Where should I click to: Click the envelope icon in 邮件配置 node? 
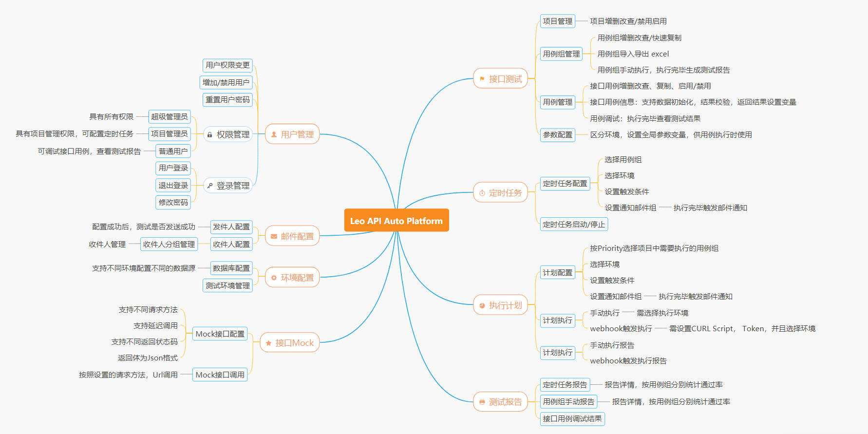coord(274,236)
